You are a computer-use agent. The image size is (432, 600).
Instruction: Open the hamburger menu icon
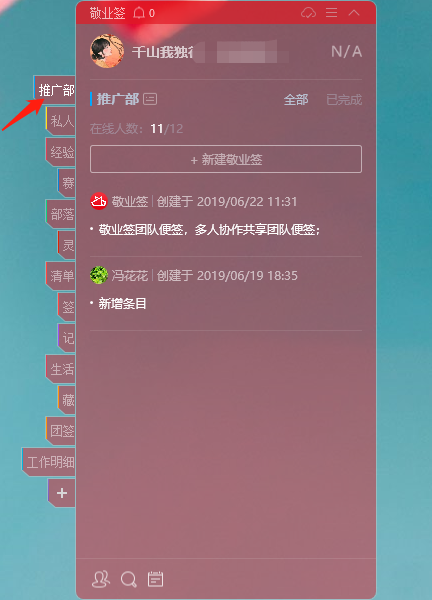pos(331,13)
